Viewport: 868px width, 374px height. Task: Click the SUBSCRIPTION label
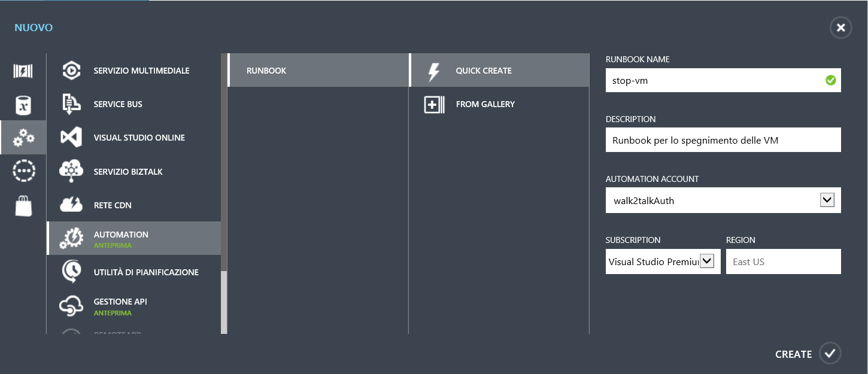[633, 240]
